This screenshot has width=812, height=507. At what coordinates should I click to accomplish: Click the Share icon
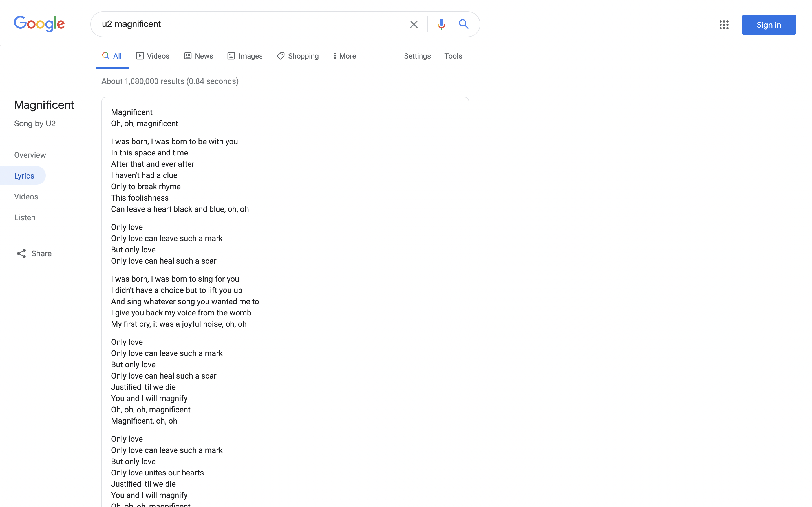(21, 253)
